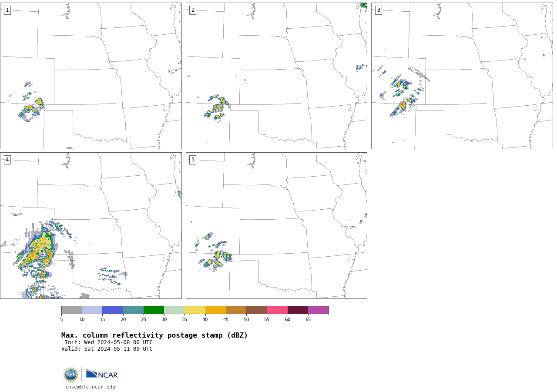This screenshot has height=392, width=557.
Task: Open the ensemble.ucar.edu link
Action: tap(91, 387)
